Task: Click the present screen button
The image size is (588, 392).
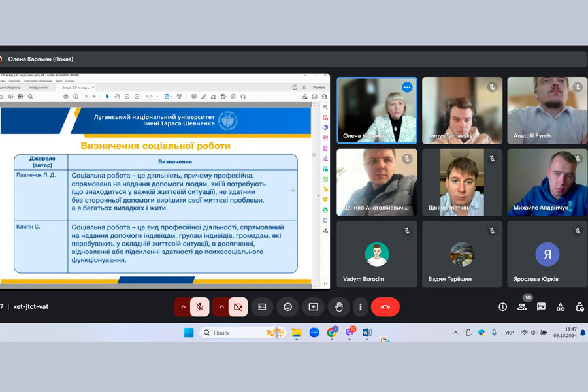Action: (313, 307)
